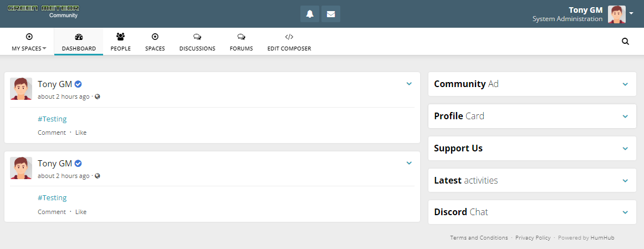The image size is (644, 249).
Task: Open the messages envelope icon
Action: pyautogui.click(x=331, y=14)
